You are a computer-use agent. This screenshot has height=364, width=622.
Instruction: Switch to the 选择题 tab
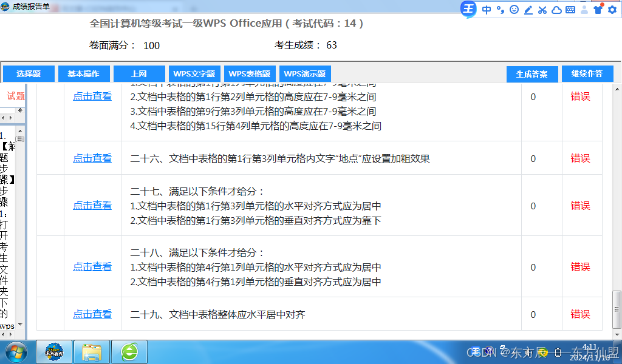pyautogui.click(x=29, y=73)
